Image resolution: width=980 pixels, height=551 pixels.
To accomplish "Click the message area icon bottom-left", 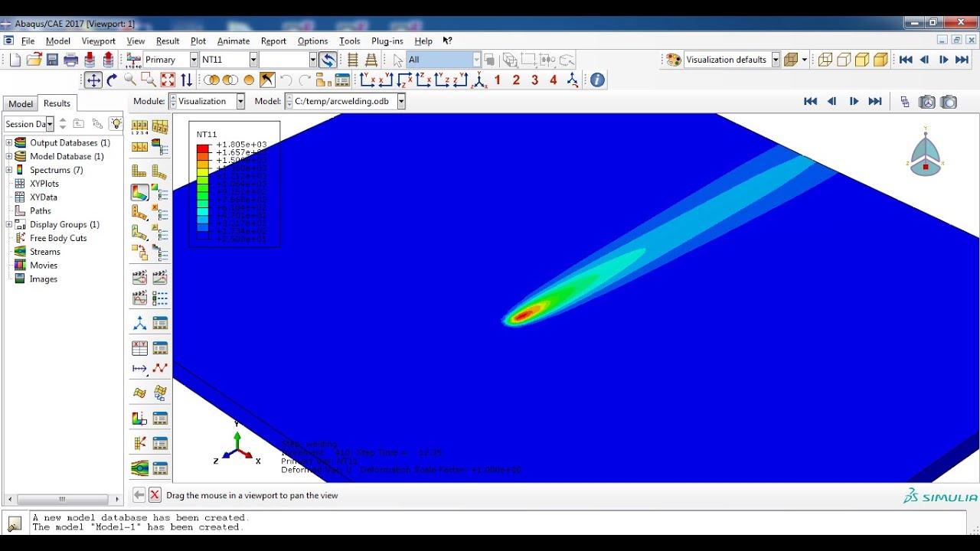I will coord(15,523).
